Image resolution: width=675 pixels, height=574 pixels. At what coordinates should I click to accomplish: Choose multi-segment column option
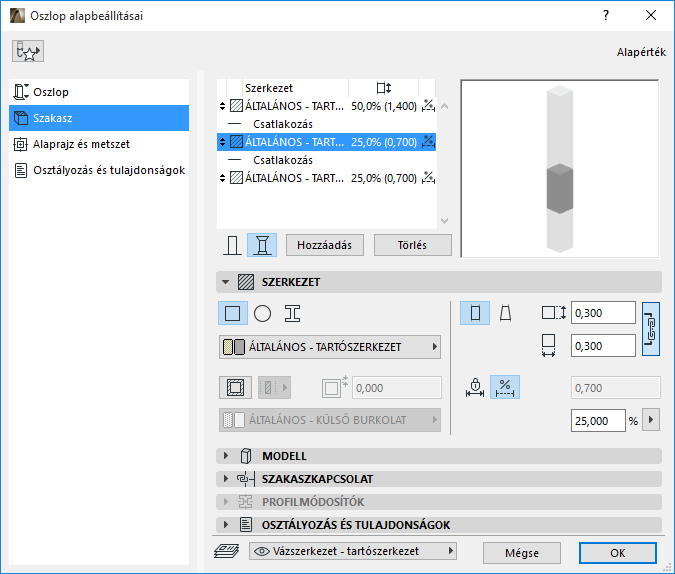tap(262, 245)
